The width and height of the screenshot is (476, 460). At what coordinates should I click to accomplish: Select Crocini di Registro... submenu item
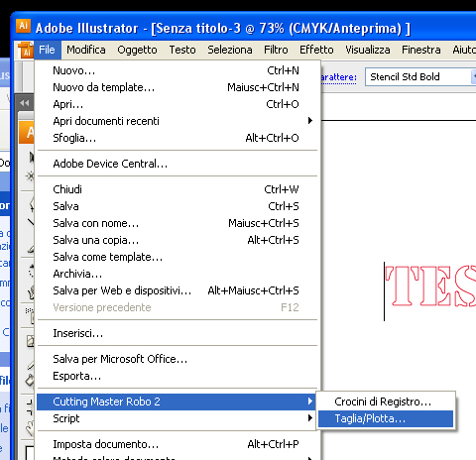[386, 402]
